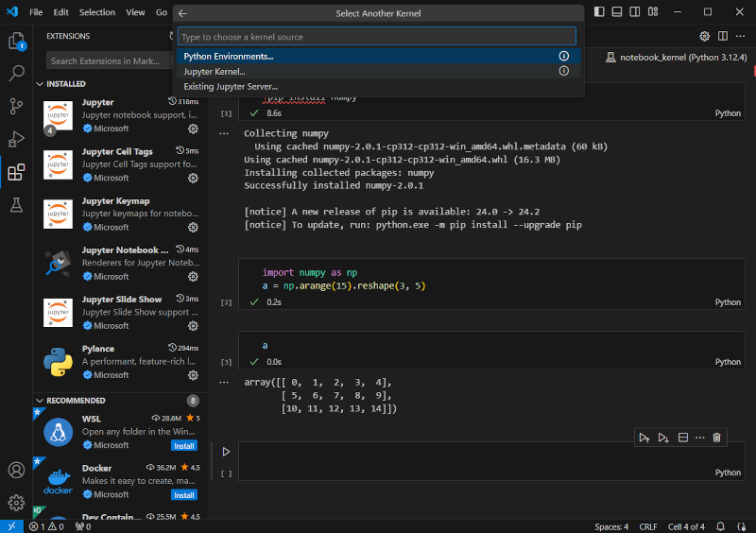The image size is (756, 533).
Task: Change language mode of the empty cell
Action: point(728,473)
